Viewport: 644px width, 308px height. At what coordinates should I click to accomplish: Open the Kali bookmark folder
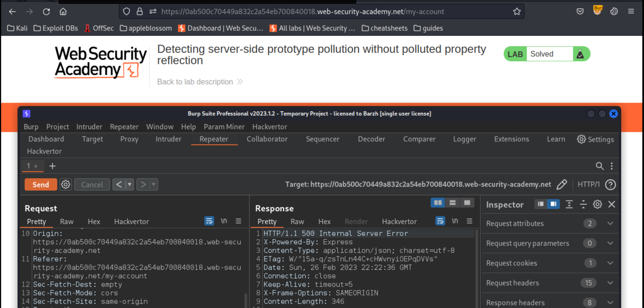click(x=17, y=28)
